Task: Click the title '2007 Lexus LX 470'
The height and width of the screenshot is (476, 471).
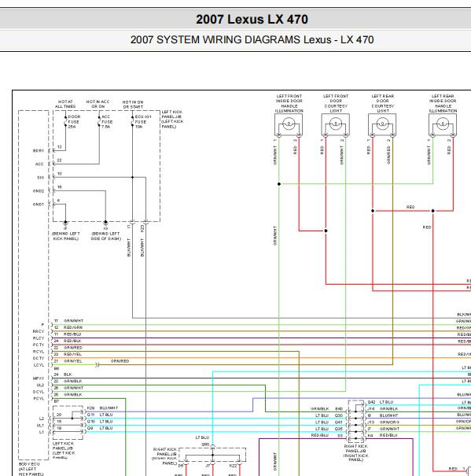Action: click(252, 20)
